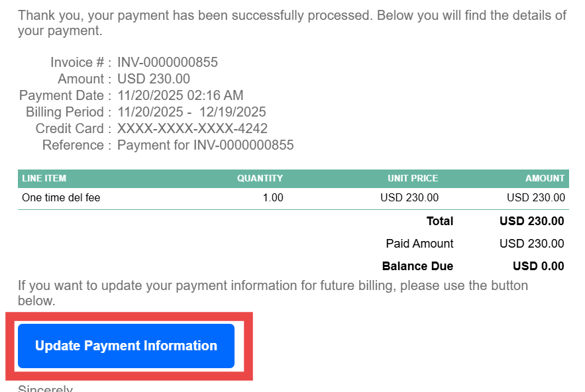Click the thank you confirmation paragraph
Screen dimensions: 585x392
tap(292, 23)
